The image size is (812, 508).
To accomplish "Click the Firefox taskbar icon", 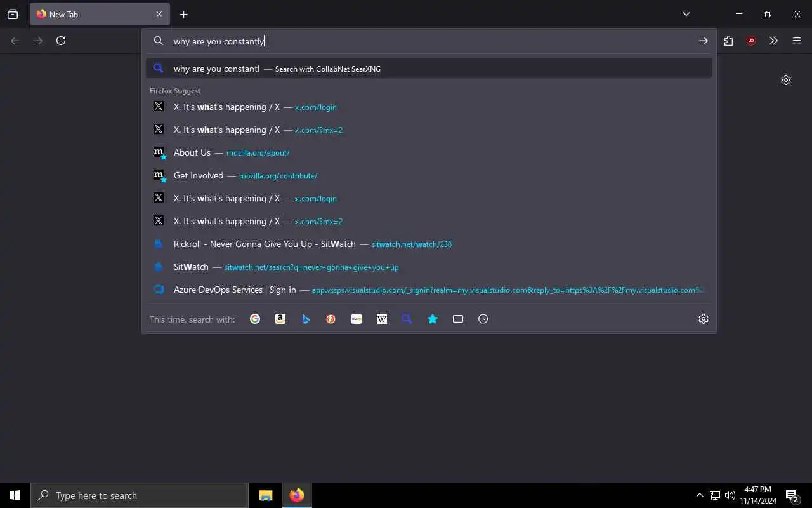I will tap(297, 495).
